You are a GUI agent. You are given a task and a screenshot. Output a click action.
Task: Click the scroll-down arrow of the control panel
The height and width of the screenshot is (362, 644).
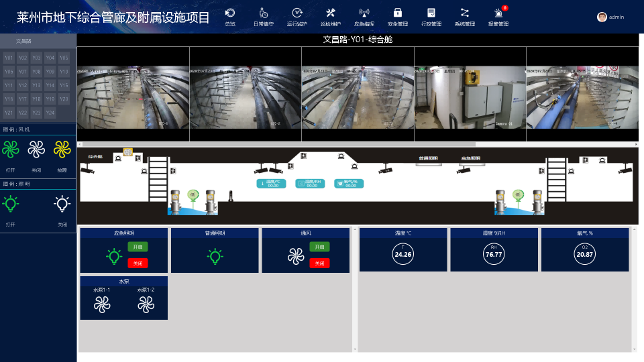click(x=355, y=349)
